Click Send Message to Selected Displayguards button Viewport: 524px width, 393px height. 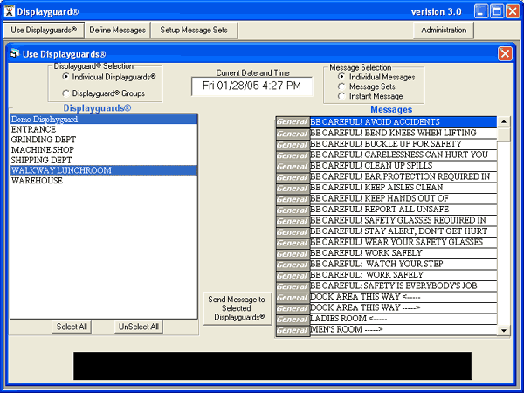click(237, 308)
